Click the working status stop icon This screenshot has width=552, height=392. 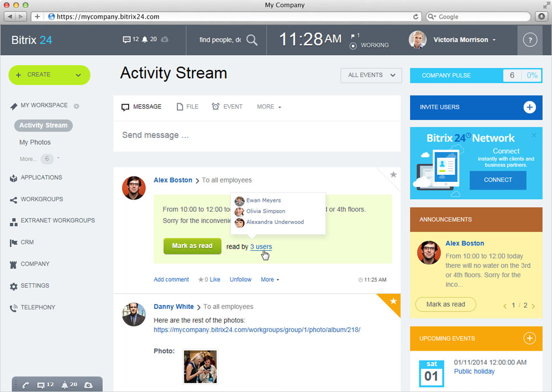coord(353,46)
